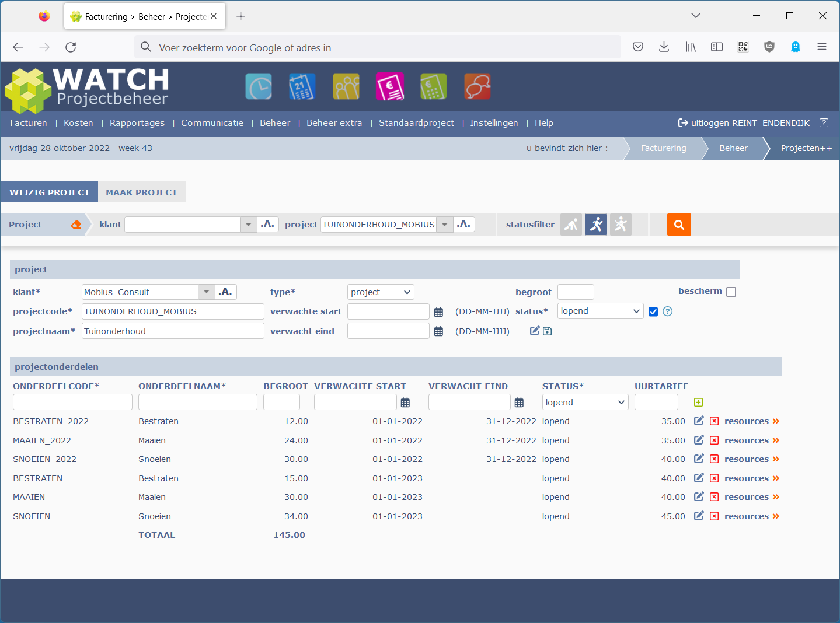Open the Kosten menu

pos(78,123)
